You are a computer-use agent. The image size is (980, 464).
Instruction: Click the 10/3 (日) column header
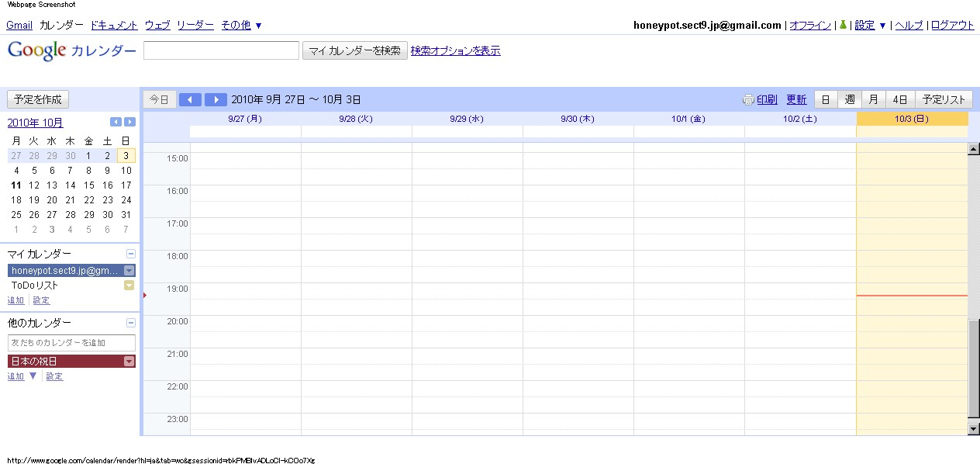coord(912,119)
